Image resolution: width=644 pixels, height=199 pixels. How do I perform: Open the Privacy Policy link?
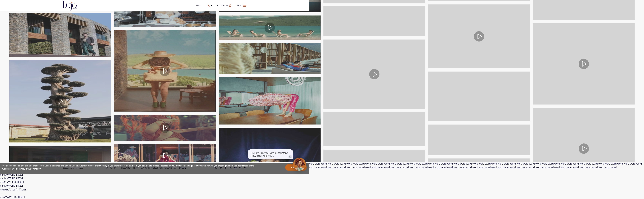(x=33, y=169)
